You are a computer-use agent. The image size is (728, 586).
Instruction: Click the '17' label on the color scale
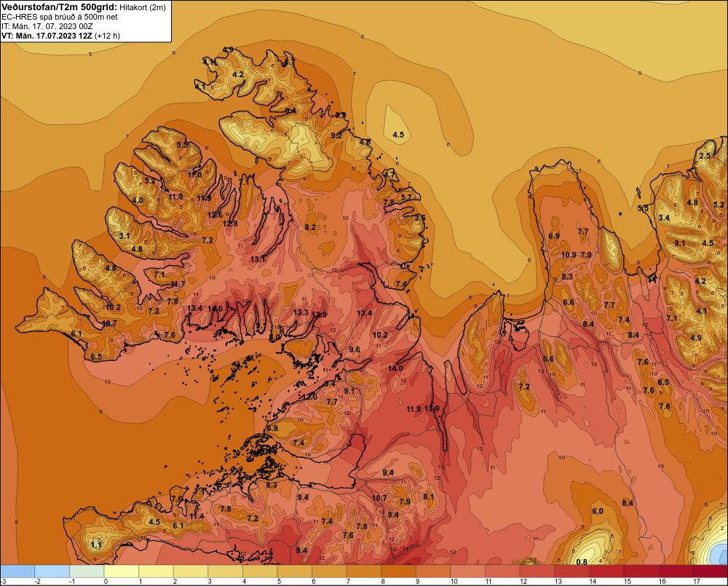coord(697,582)
